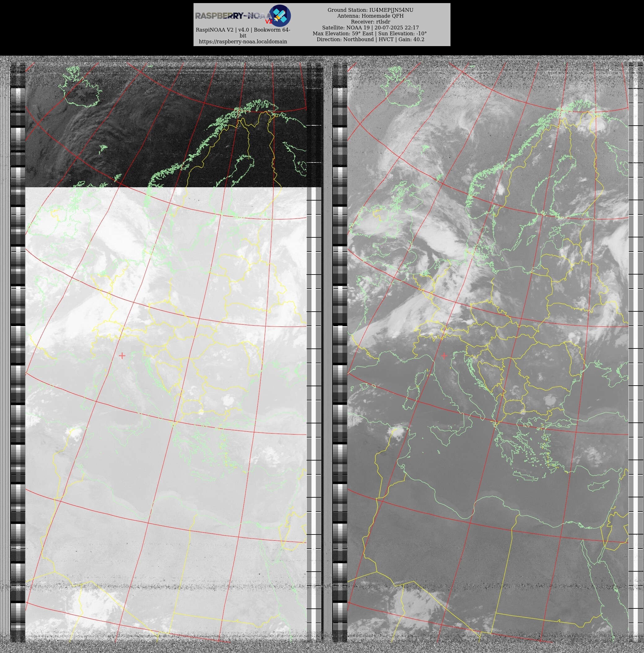
Task: Select the 'Satellite: NOAA 19 | 20-07-2025 22:17' line
Action: click(x=370, y=28)
